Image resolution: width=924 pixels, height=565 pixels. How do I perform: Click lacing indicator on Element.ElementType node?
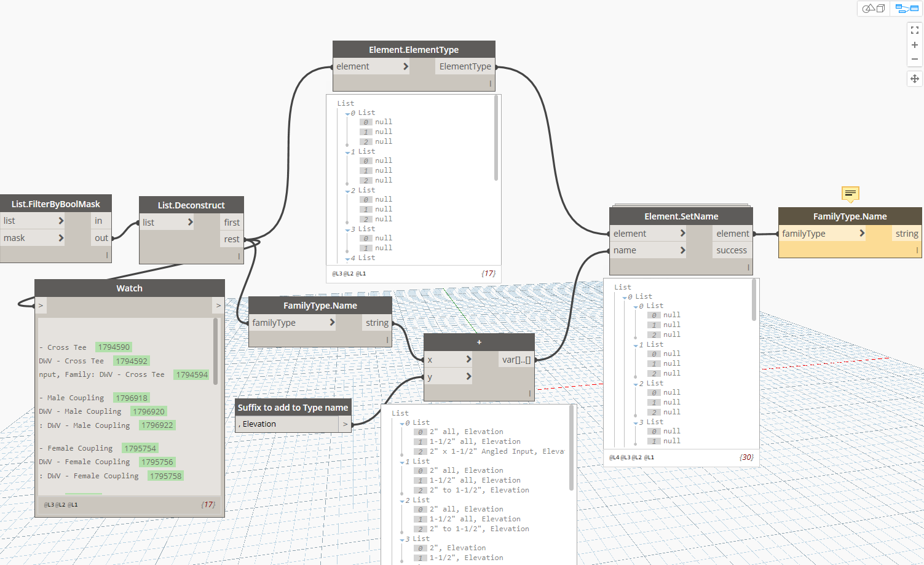490,84
